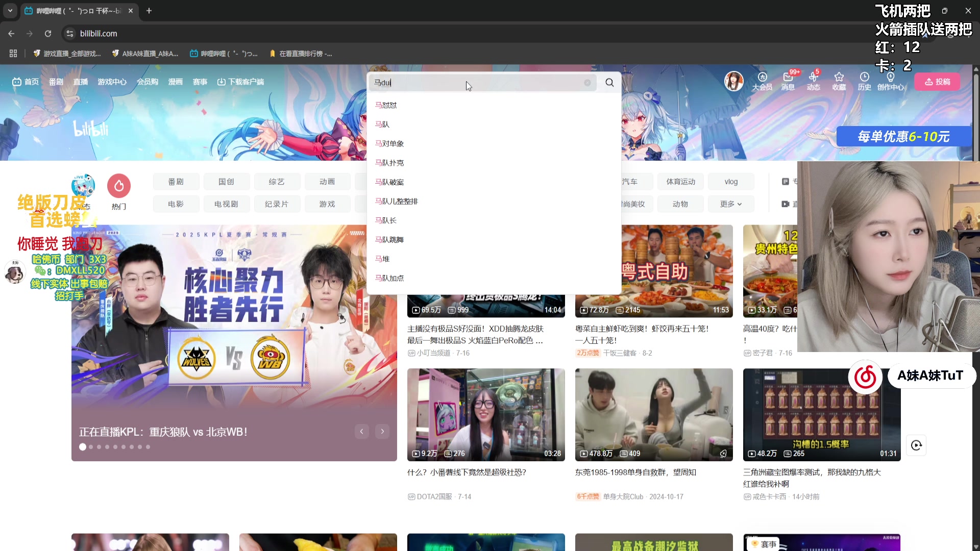Select search suggestion 马队长
This screenshot has height=551, width=980.
click(494, 220)
